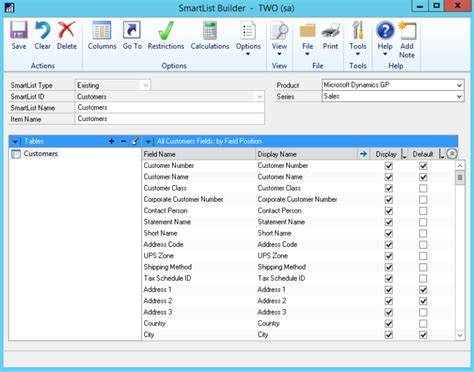Expand the All Customers Fields dropdown arrow
Screen dimensions: 474x372
tap(148, 141)
